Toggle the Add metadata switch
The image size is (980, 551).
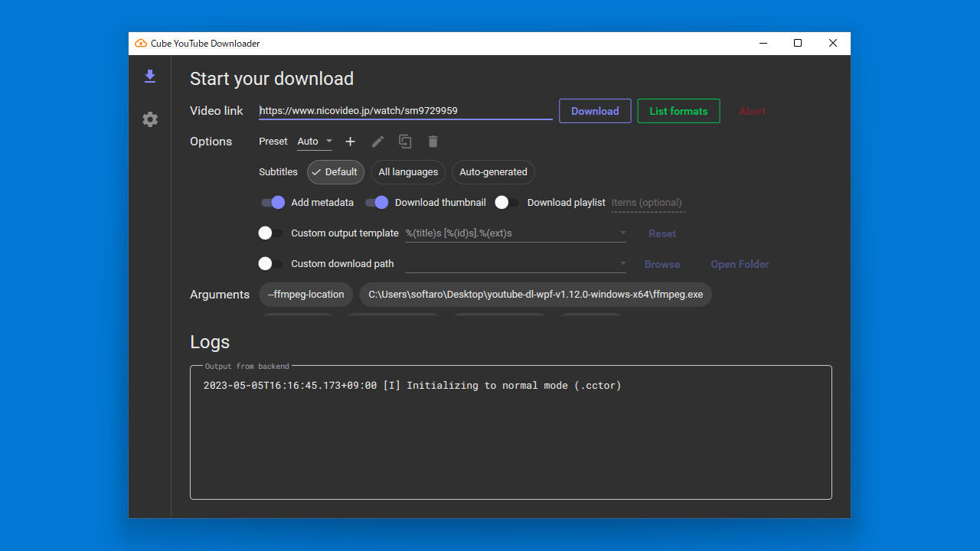tap(273, 203)
